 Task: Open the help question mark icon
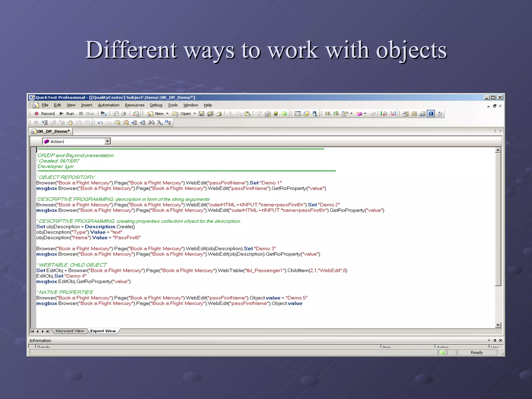pyautogui.click(x=440, y=114)
